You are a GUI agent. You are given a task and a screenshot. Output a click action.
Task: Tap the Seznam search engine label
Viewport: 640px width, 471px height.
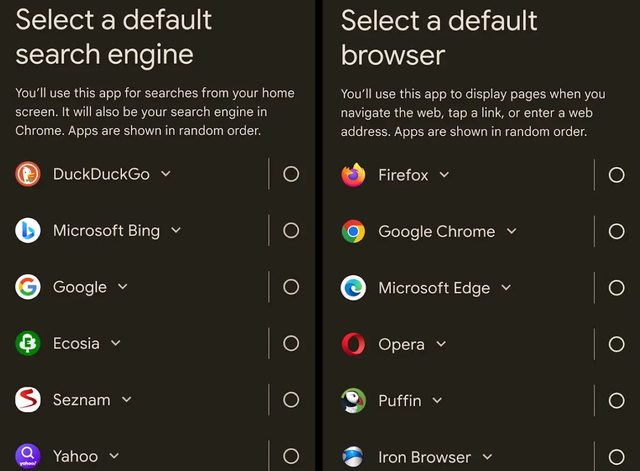tap(82, 400)
